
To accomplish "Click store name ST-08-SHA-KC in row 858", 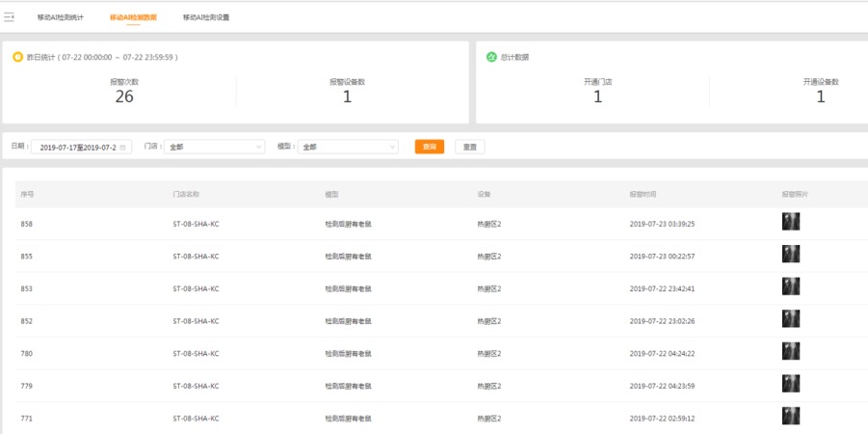I will click(x=196, y=225).
